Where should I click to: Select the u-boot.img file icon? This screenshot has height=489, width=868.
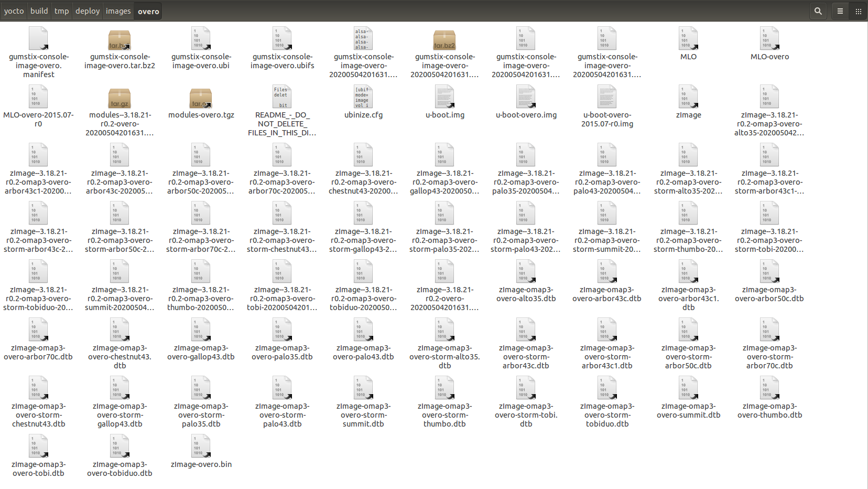point(444,97)
